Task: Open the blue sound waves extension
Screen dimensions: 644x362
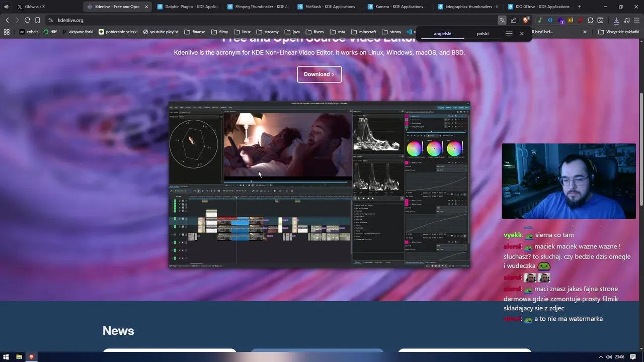Action: click(550, 20)
